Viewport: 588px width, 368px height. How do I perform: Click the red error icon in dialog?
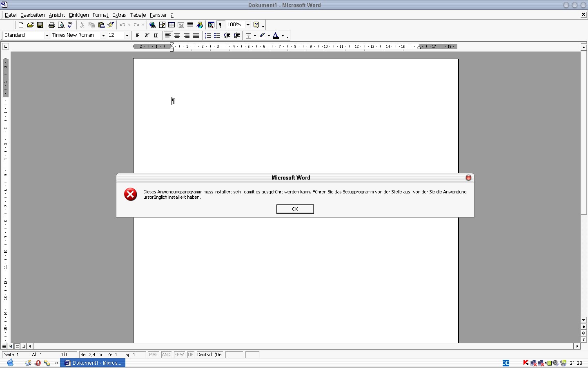[131, 194]
